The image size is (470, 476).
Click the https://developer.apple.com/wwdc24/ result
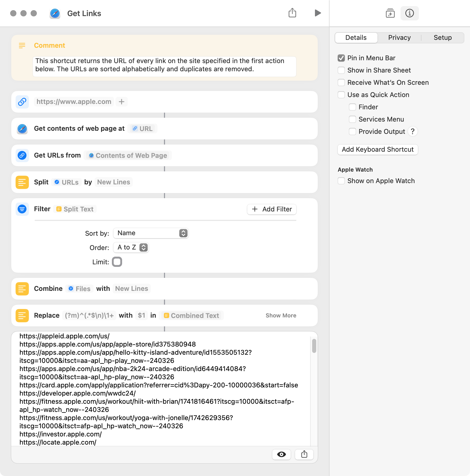pos(78,393)
